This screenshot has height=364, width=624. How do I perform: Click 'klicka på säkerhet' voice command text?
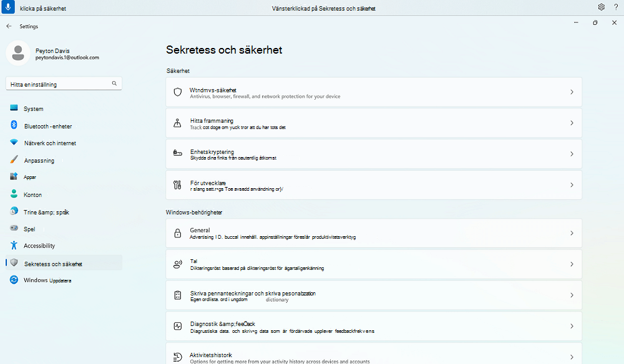[x=43, y=8]
